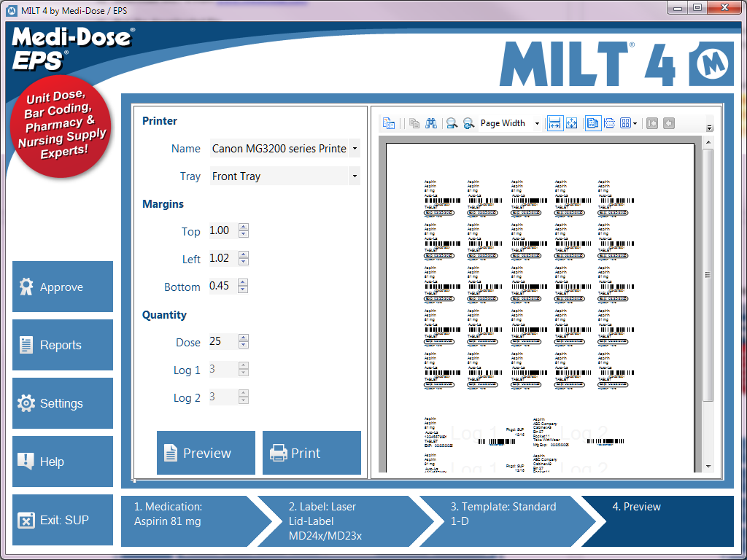Click the multiple pages grid icon

pyautogui.click(x=625, y=123)
